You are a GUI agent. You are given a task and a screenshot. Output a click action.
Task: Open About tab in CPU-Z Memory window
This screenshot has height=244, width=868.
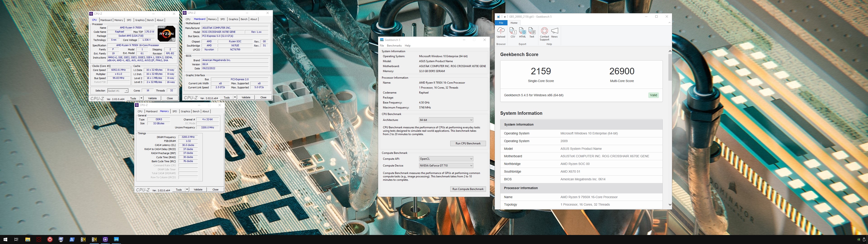pos(205,111)
